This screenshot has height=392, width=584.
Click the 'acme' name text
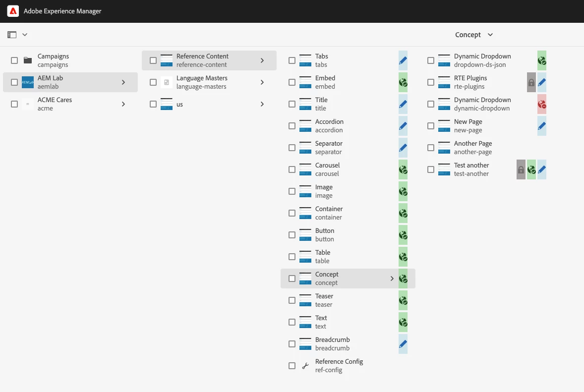pyautogui.click(x=45, y=109)
